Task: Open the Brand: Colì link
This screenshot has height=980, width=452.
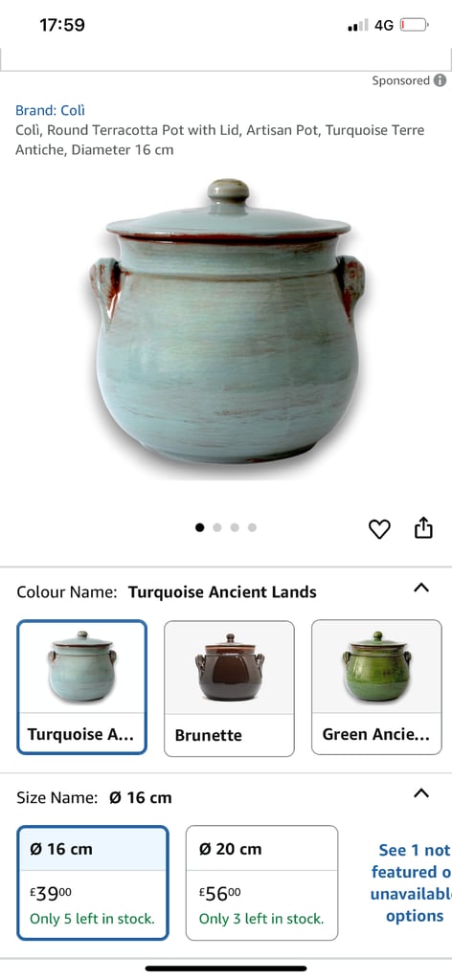Action: click(50, 111)
